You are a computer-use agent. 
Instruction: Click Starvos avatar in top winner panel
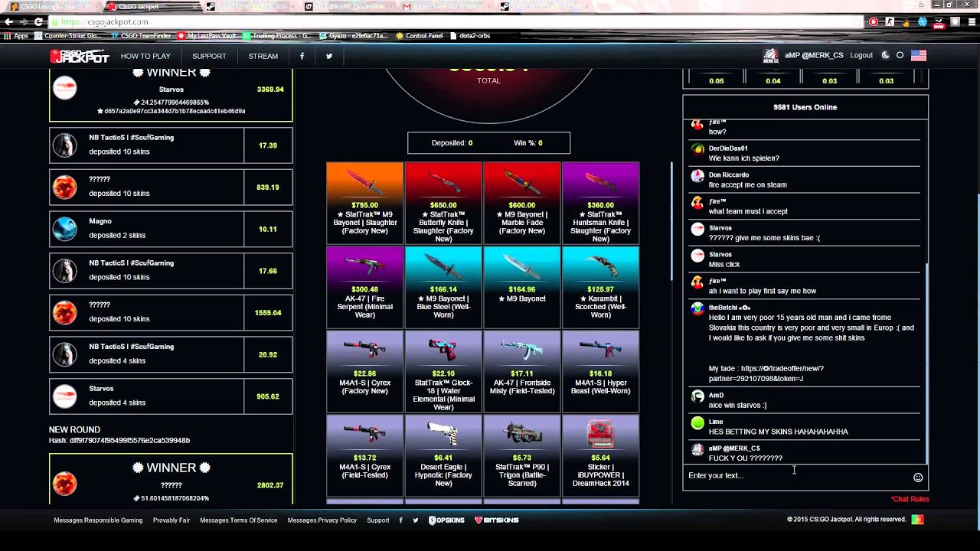click(65, 88)
